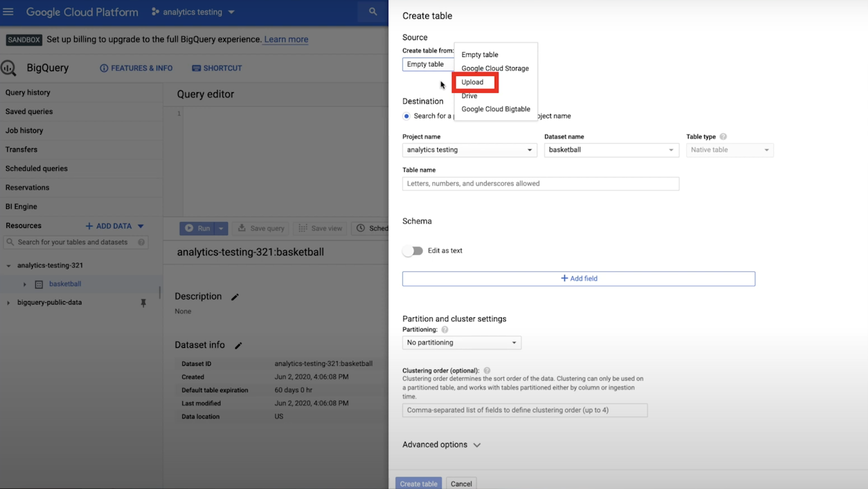Screen dimensions: 868x489
Task: Select Drive from the source menu
Action: pyautogui.click(x=470, y=96)
